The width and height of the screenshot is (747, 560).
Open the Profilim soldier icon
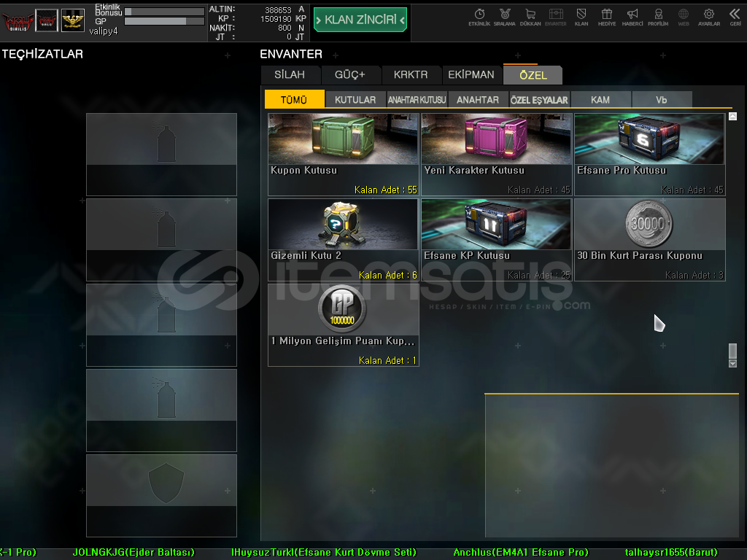658,17
